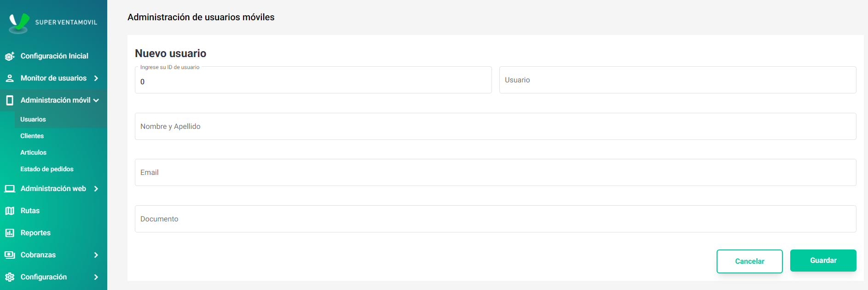Expand the Administración web chevron

tap(96, 189)
